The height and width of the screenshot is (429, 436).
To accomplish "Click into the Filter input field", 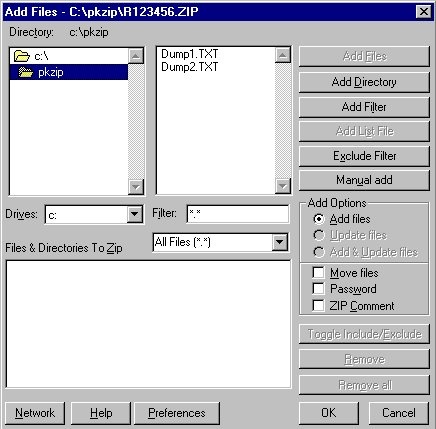I will [238, 214].
